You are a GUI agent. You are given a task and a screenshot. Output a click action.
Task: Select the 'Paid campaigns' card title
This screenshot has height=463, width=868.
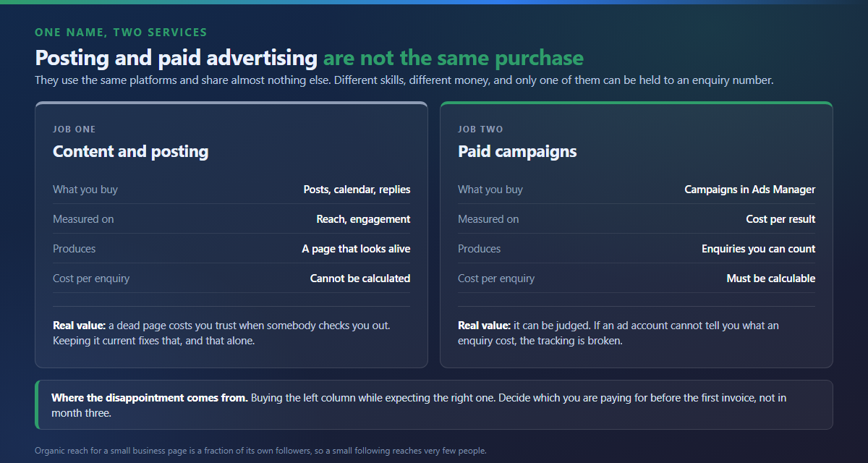tap(517, 151)
